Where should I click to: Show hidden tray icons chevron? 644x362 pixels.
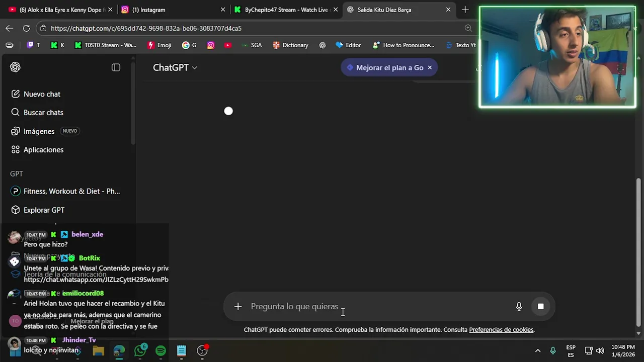click(x=537, y=350)
